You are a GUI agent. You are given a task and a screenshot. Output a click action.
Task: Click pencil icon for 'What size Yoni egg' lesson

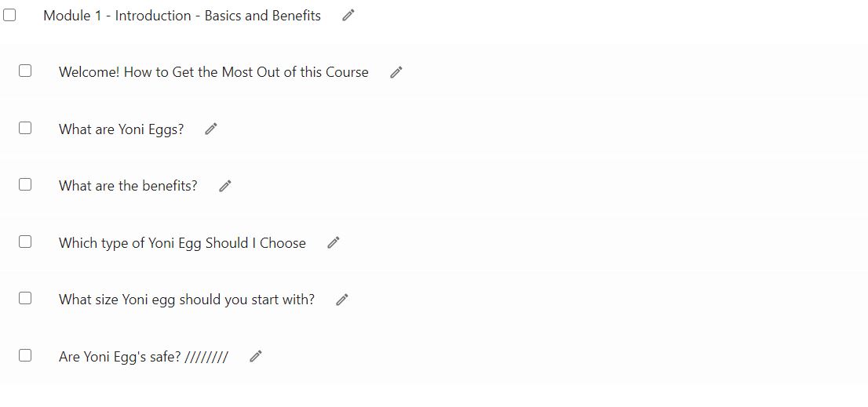343,300
